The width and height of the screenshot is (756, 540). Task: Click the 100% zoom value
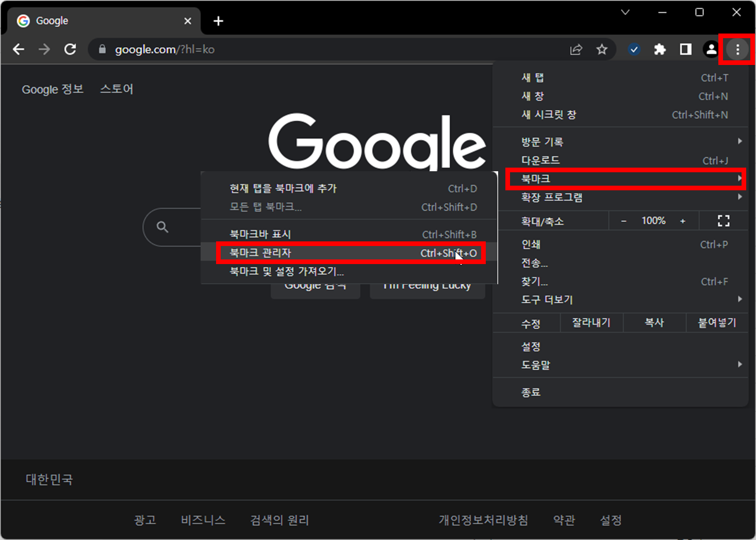[x=653, y=221]
